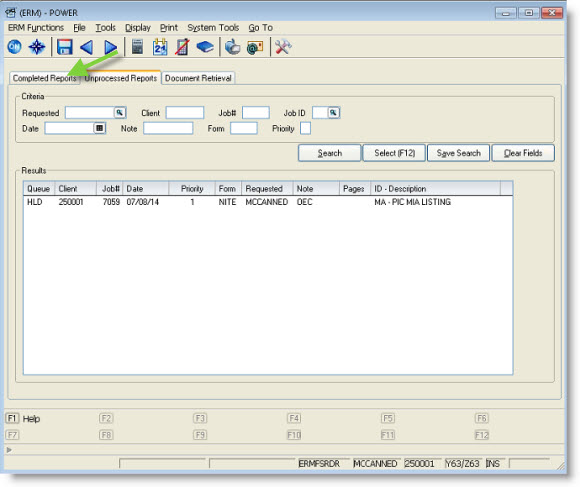
Task: Click the Select (F12) button
Action: click(x=394, y=153)
